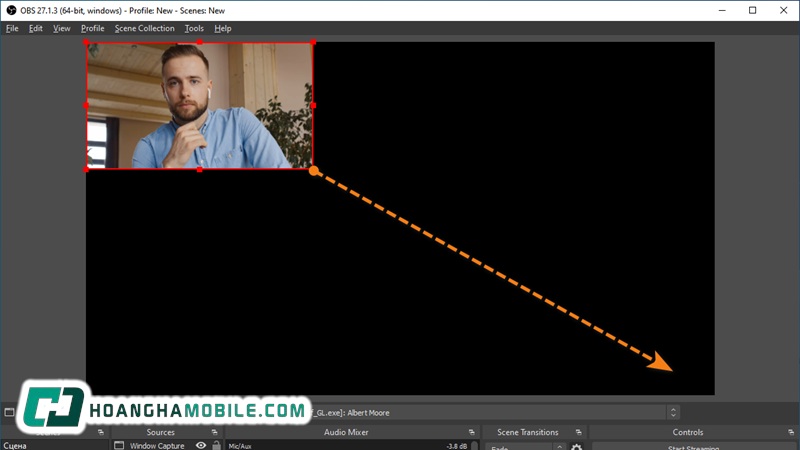
Task: Open the Scene Collection menu
Action: coord(144,29)
